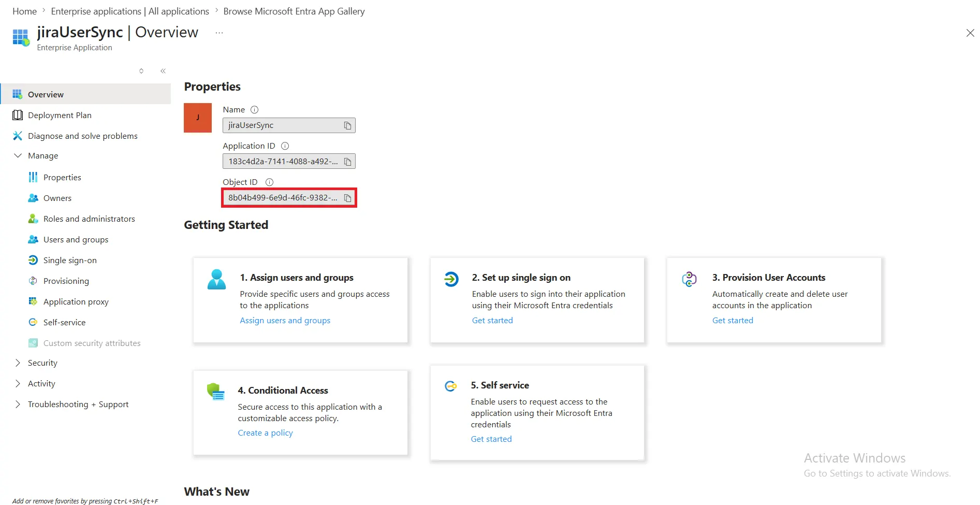Copy the application Name value
The width and height of the screenshot is (980, 505).
tap(347, 125)
